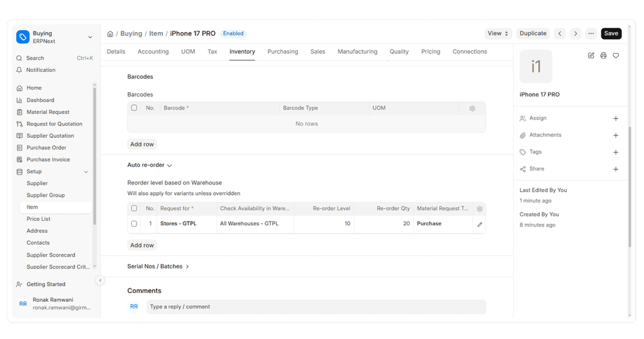This screenshot has width=644, height=339.
Task: Check the Stores - GTPL row checkbox
Action: click(x=134, y=224)
